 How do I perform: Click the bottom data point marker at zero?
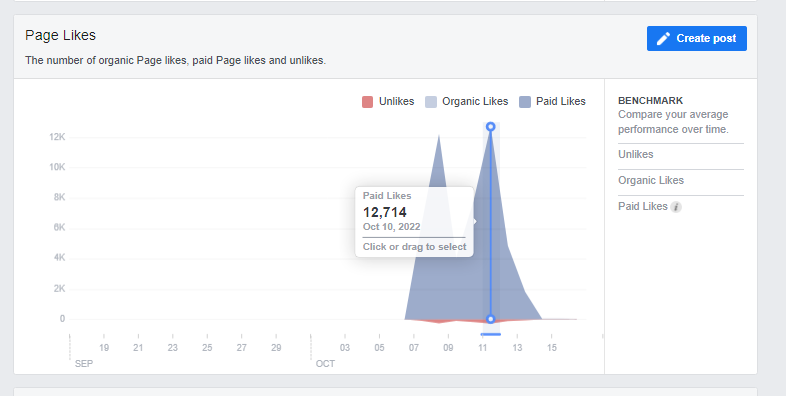tap(491, 319)
